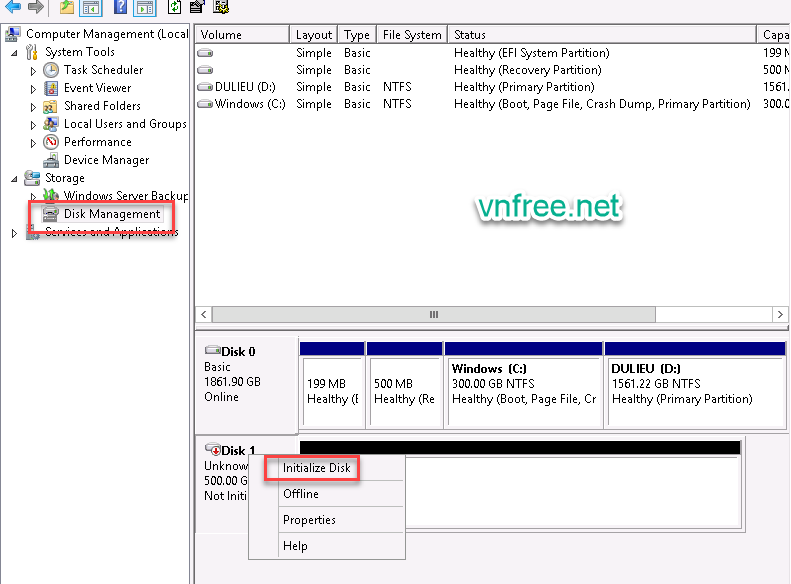The width and height of the screenshot is (791, 584).
Task: Sort by the Volume column header
Action: (240, 35)
